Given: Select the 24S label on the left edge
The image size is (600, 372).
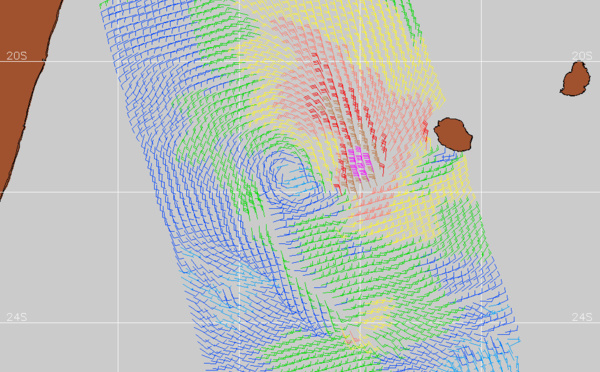Looking at the screenshot, I should (17, 317).
